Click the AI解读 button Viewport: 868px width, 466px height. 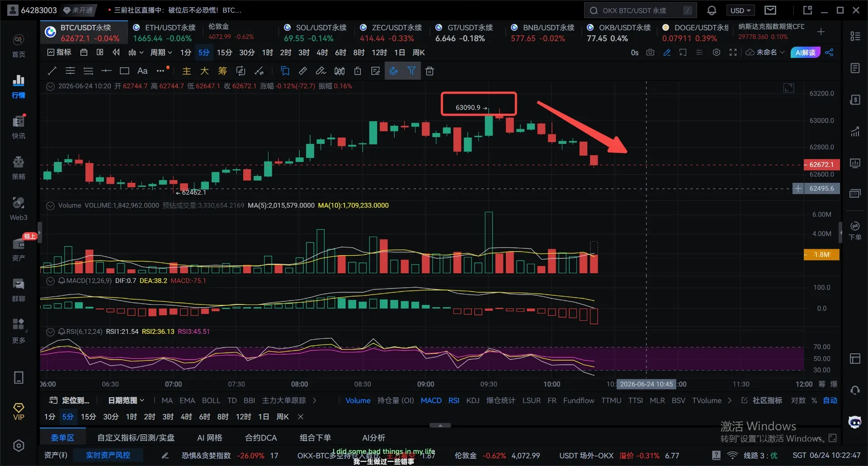tap(805, 52)
